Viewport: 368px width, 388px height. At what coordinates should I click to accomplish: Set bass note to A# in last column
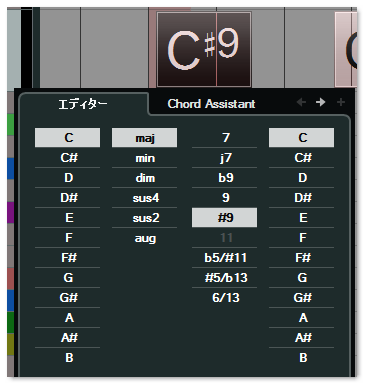[301, 338]
